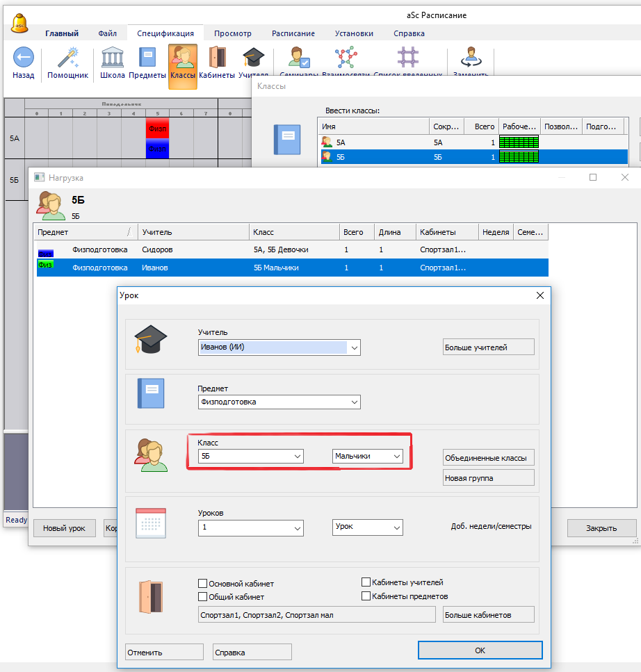Screen dimensions: 641x672
Task: Select the Предметы book icon
Action: 147,58
